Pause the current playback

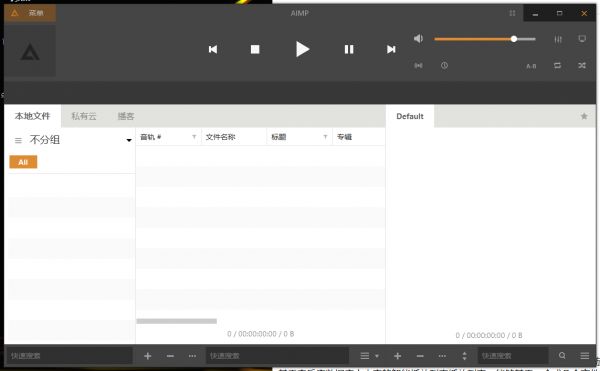click(x=349, y=49)
